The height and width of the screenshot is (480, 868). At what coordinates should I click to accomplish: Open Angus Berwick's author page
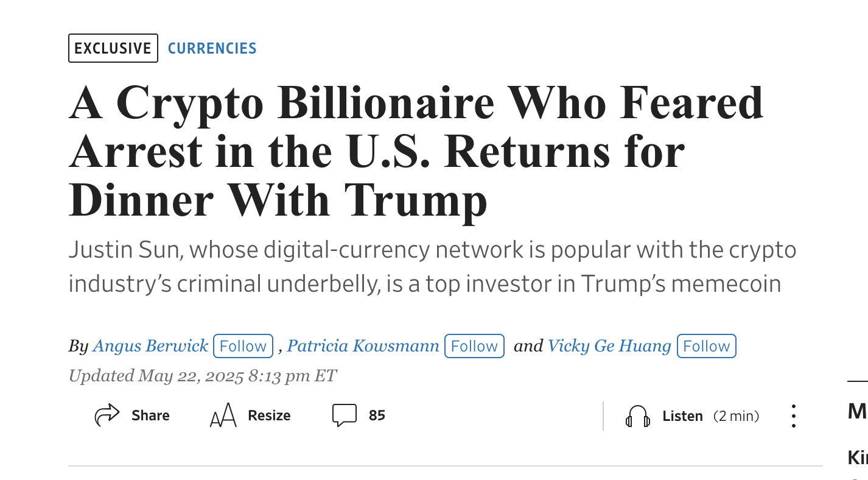click(150, 346)
